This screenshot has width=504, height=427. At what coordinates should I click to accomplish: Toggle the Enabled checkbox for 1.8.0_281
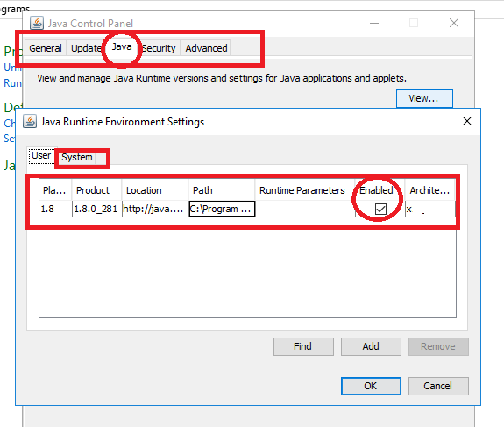click(x=380, y=209)
